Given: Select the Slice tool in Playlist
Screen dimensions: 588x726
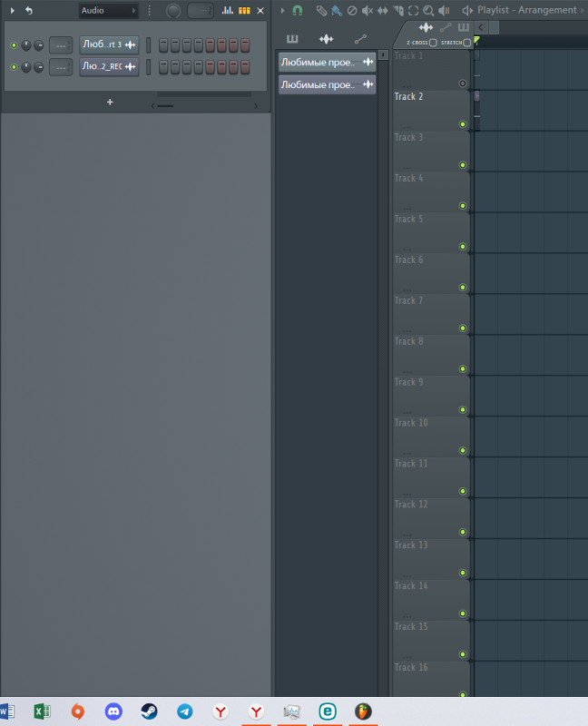Looking at the screenshot, I should 398,10.
